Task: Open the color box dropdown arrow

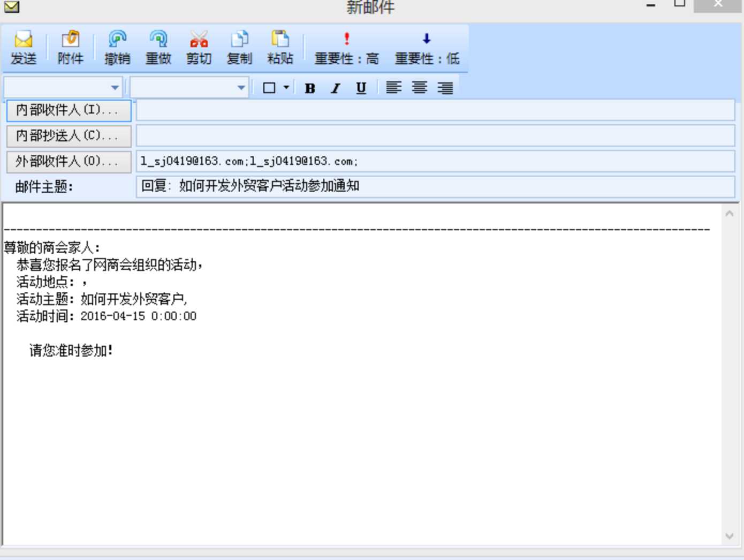Action: pos(286,87)
